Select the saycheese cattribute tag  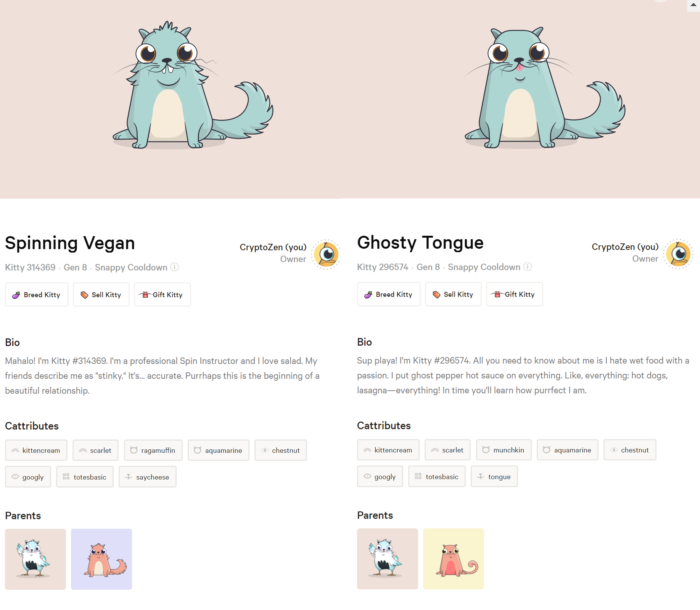pyautogui.click(x=148, y=477)
